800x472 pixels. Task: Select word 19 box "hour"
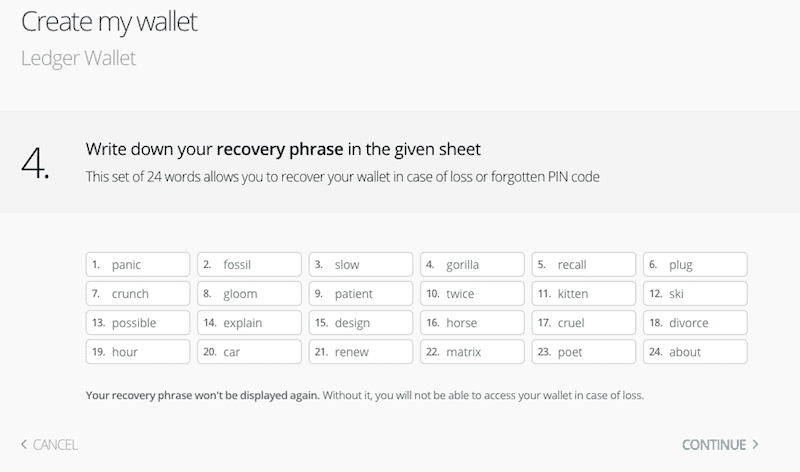[x=138, y=352]
